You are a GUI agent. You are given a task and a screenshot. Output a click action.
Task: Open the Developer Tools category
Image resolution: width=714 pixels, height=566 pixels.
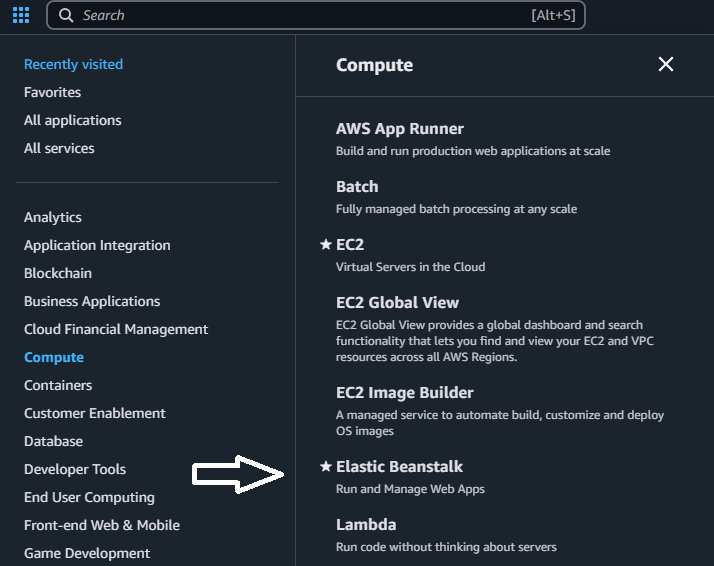click(x=75, y=469)
